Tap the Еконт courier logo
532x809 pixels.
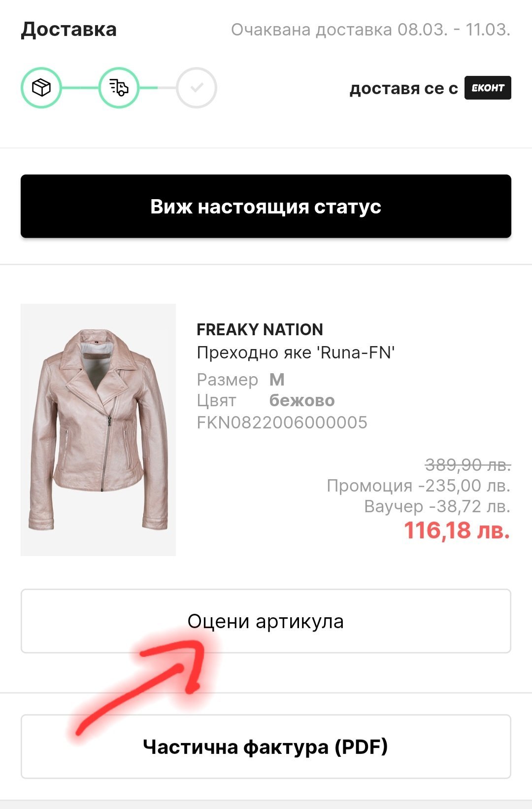pyautogui.click(x=487, y=88)
